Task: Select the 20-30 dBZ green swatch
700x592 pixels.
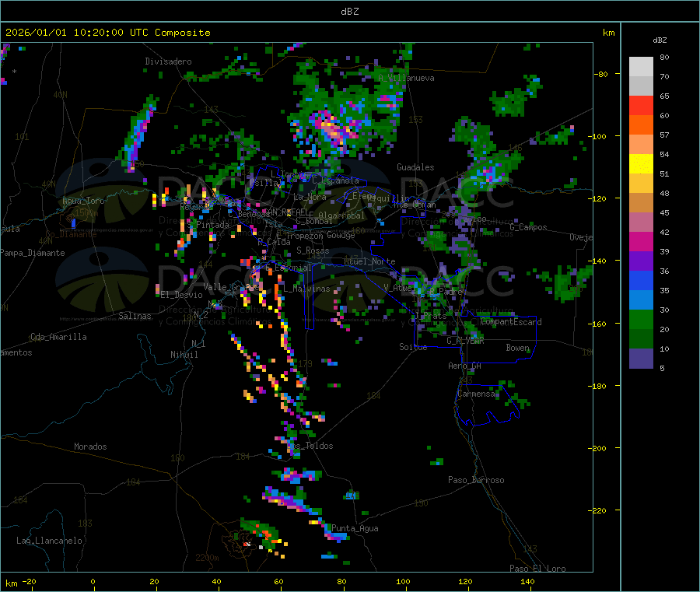Action: pos(641,320)
